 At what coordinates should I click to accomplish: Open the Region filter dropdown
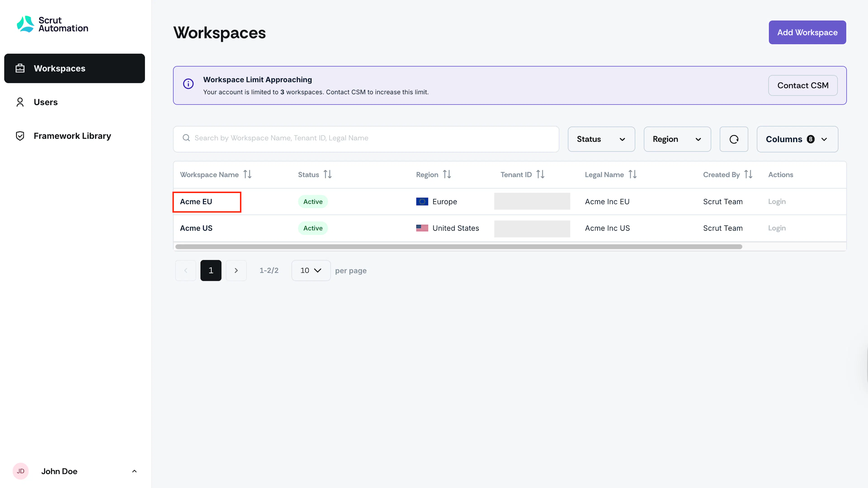point(677,139)
